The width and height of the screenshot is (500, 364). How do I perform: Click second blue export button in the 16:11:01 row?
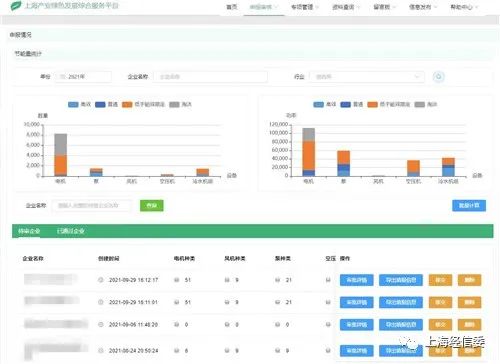[x=401, y=302]
